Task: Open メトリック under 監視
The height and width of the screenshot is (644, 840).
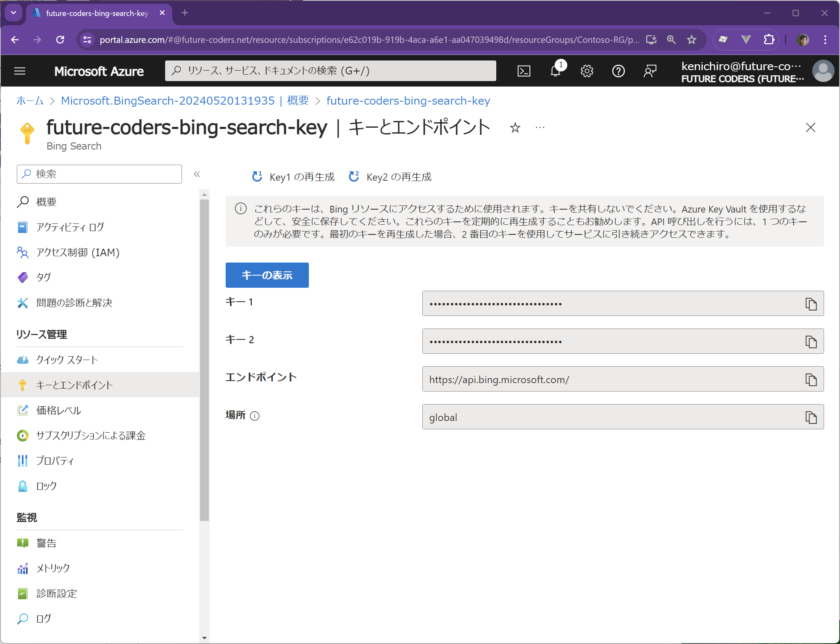Action: [53, 568]
